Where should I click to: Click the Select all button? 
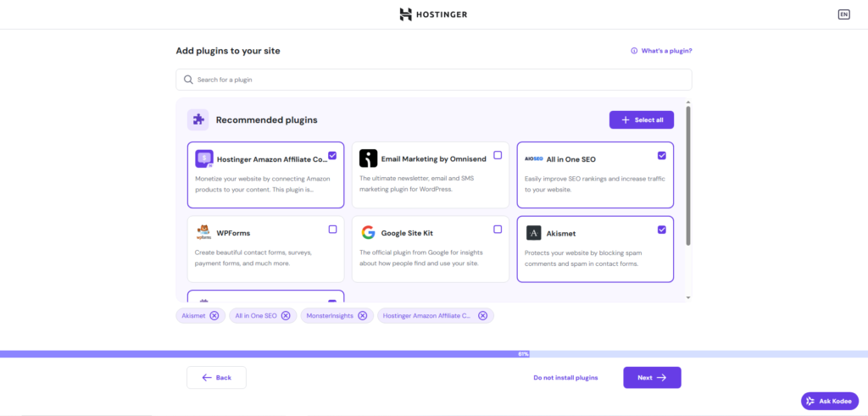(642, 120)
